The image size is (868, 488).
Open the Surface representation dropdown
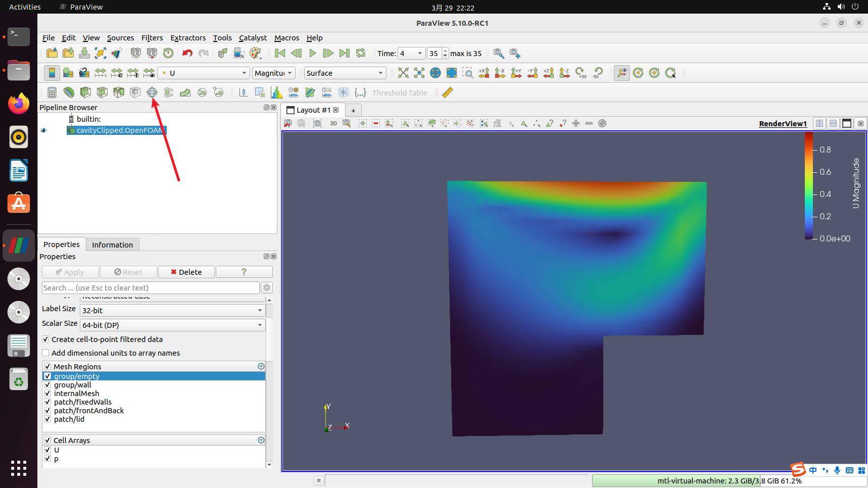point(345,73)
